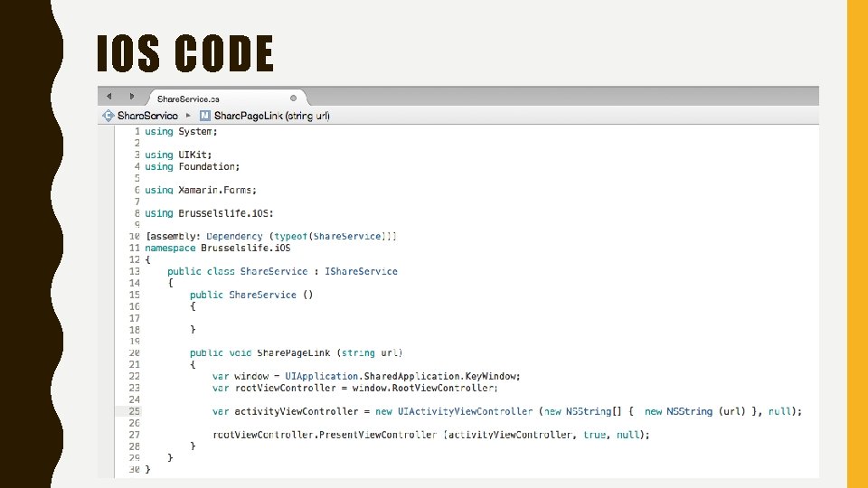Click the UIApplication type on line 22
The height and width of the screenshot is (488, 868).
pos(321,376)
